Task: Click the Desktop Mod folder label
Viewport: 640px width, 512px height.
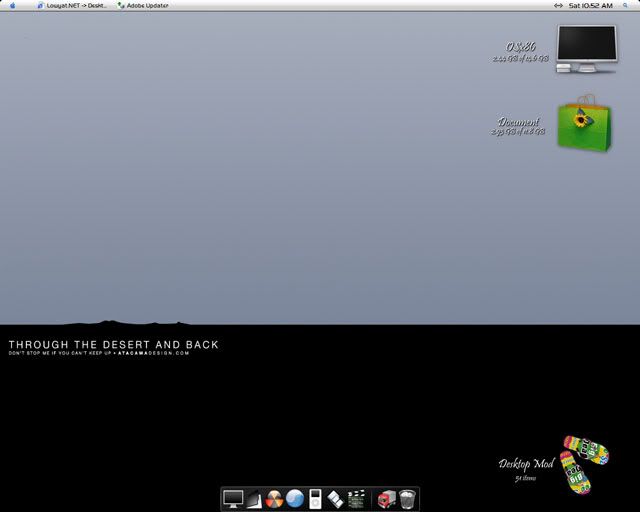Action: tap(526, 464)
